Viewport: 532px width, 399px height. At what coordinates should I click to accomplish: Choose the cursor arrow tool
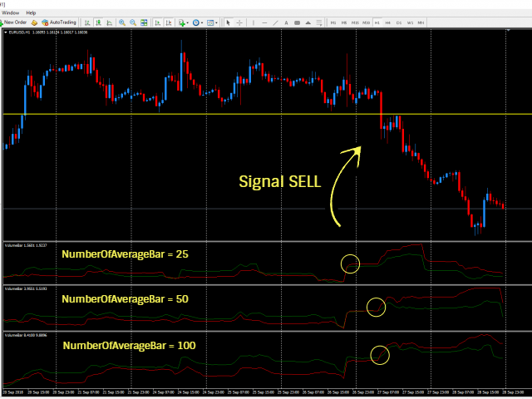tap(228, 22)
